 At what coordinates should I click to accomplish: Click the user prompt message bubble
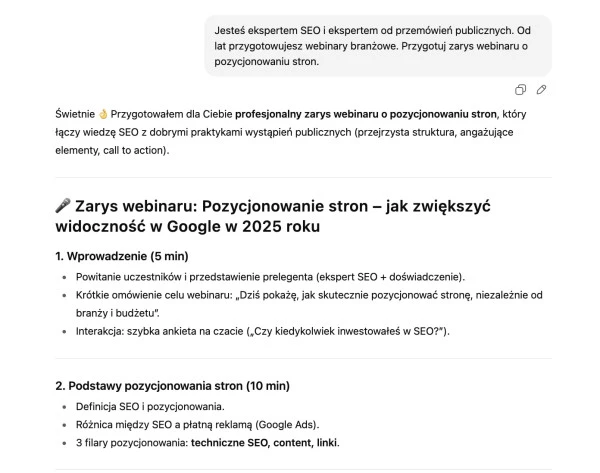[x=378, y=46]
